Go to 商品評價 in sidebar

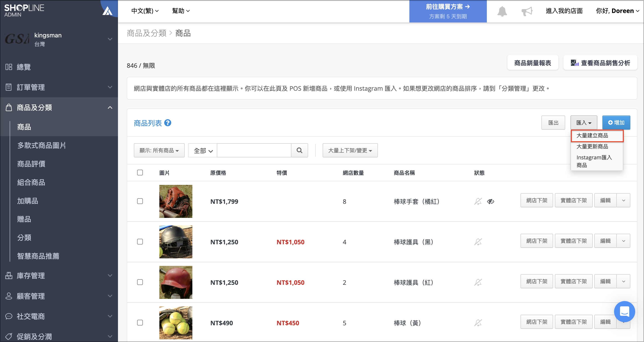point(31,164)
